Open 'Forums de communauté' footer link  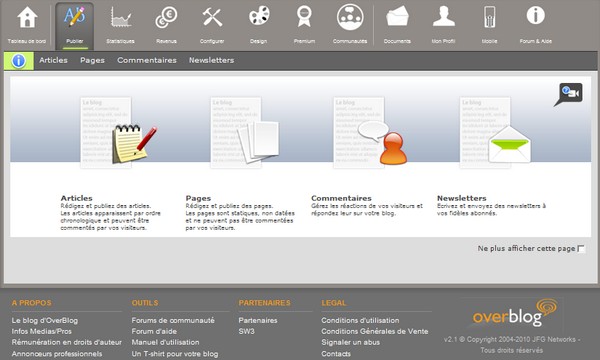(x=173, y=320)
